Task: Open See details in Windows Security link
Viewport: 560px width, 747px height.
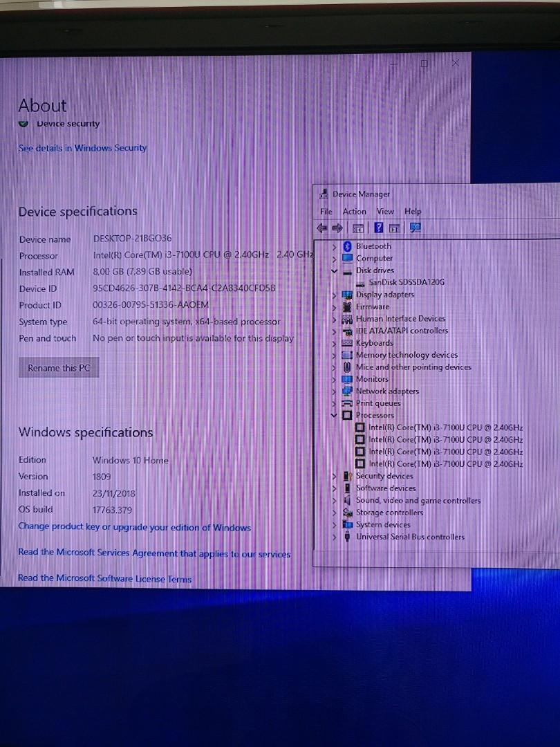Action: (x=82, y=148)
